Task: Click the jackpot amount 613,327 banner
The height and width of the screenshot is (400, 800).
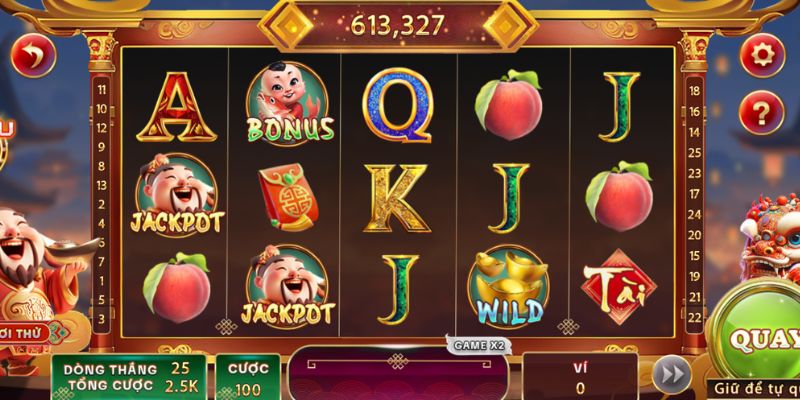Action: coord(397,26)
